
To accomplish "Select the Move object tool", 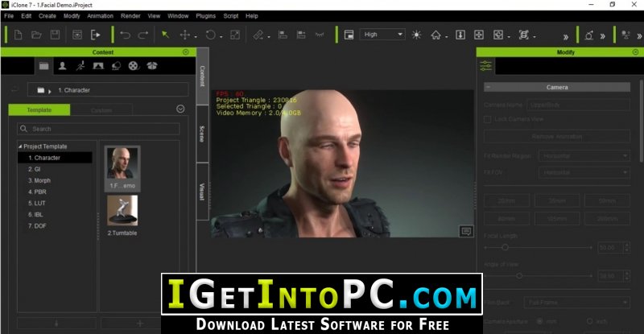I will [185, 35].
